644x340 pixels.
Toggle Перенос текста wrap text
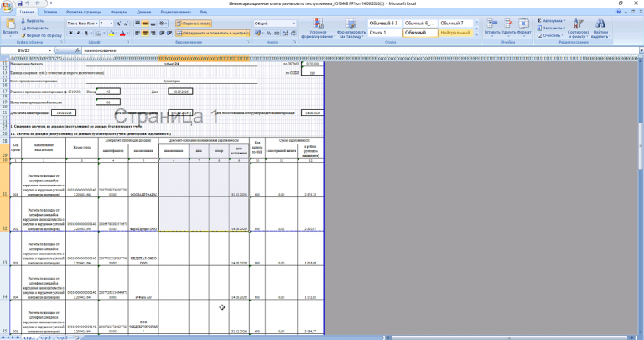tap(194, 24)
